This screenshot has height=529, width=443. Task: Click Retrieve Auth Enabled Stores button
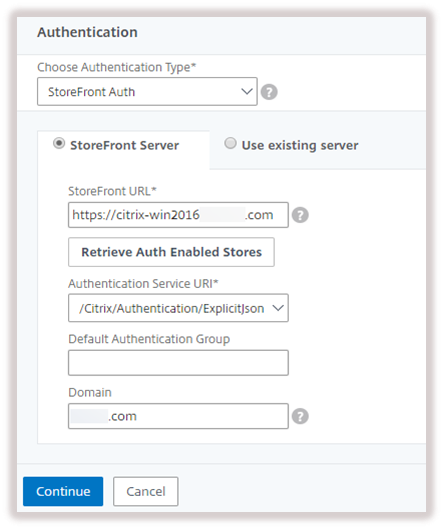(x=171, y=252)
